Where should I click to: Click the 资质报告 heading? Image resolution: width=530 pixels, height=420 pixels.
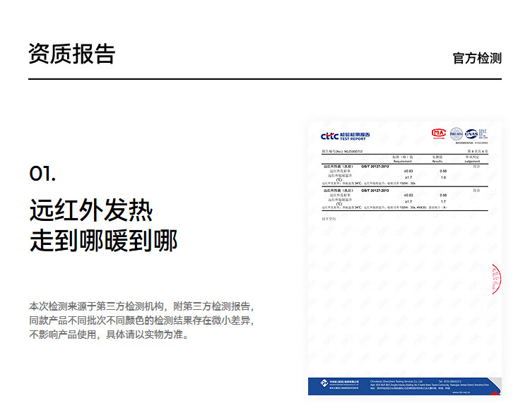tap(71, 54)
